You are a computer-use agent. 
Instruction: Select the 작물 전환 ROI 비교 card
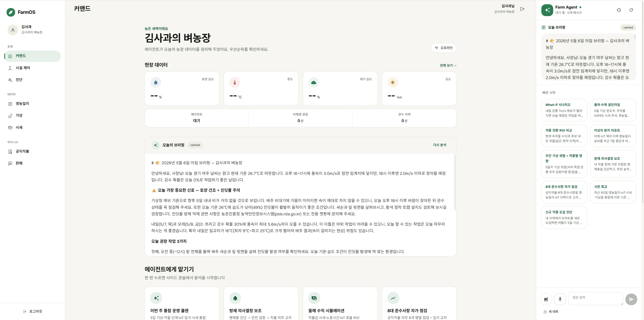click(564, 136)
